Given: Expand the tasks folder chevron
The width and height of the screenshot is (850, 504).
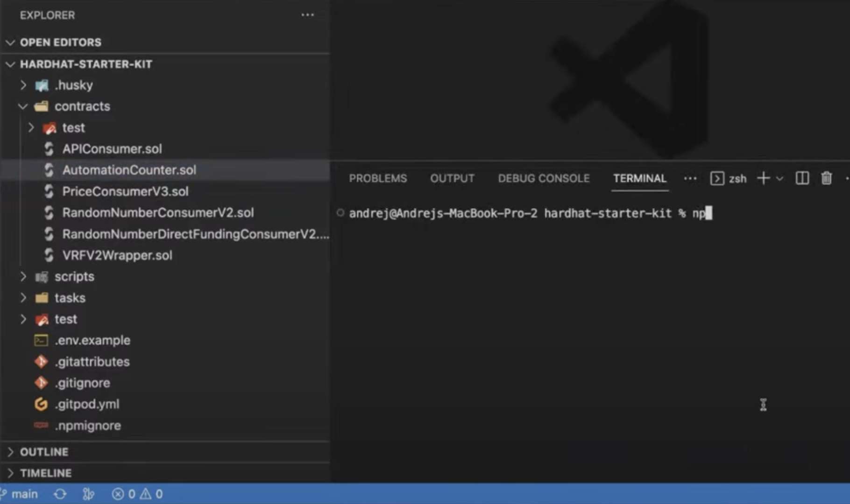Looking at the screenshot, I should [x=23, y=298].
